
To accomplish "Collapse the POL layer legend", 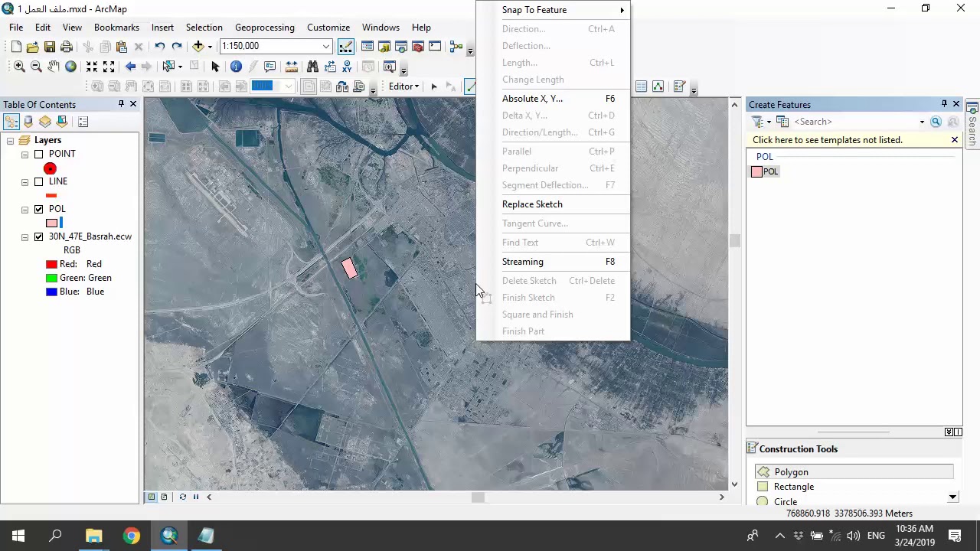I will (24, 209).
